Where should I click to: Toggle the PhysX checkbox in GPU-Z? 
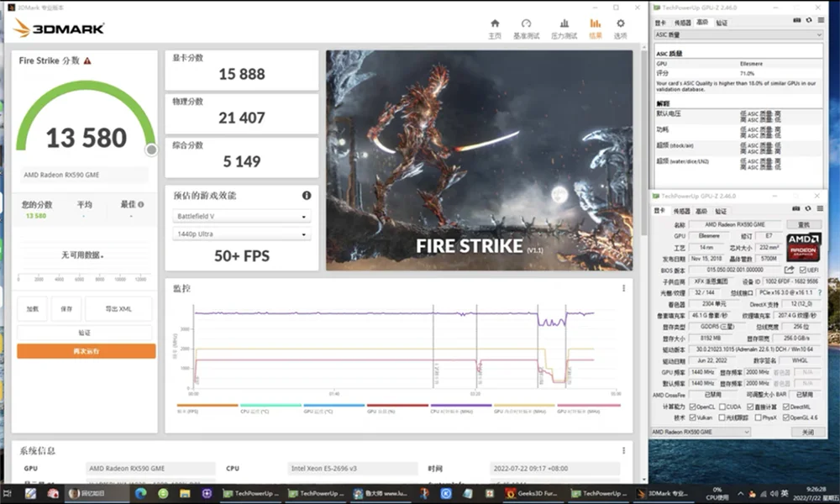(x=758, y=417)
